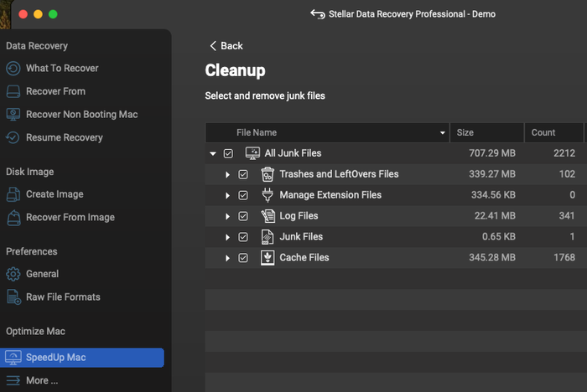This screenshot has height=392, width=587.
Task: Toggle the Junk Files checkbox
Action: (243, 237)
